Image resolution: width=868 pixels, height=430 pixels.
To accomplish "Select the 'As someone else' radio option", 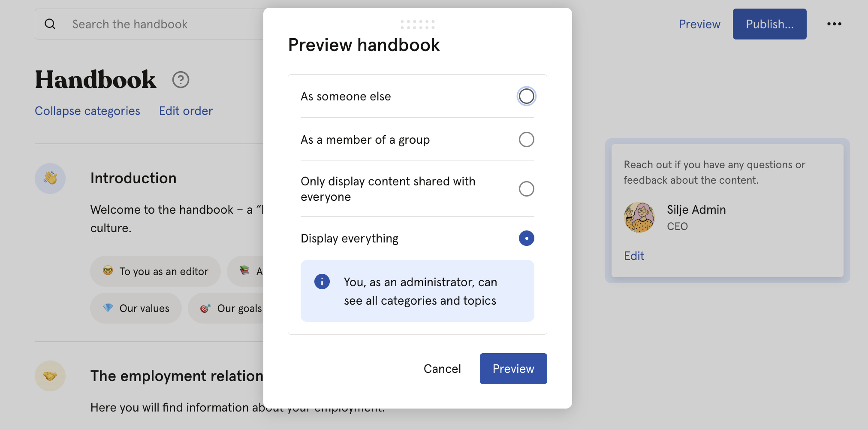I will [526, 96].
